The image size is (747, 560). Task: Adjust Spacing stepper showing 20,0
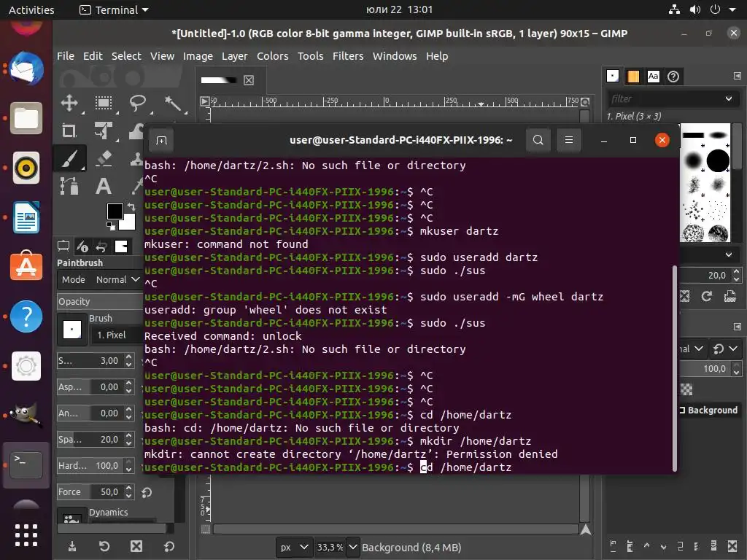pyautogui.click(x=128, y=439)
